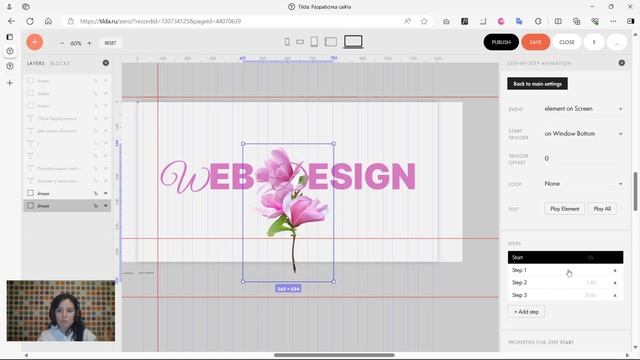
Task: Switch to the tablet portrait device view
Action: pos(314,42)
